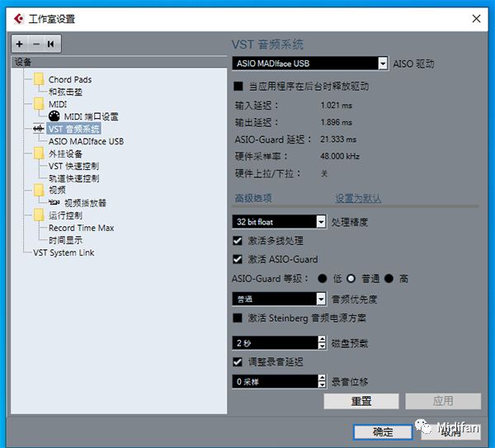Select VST 快速控制 tree item
Image resolution: width=495 pixels, height=448 pixels.
click(x=73, y=166)
